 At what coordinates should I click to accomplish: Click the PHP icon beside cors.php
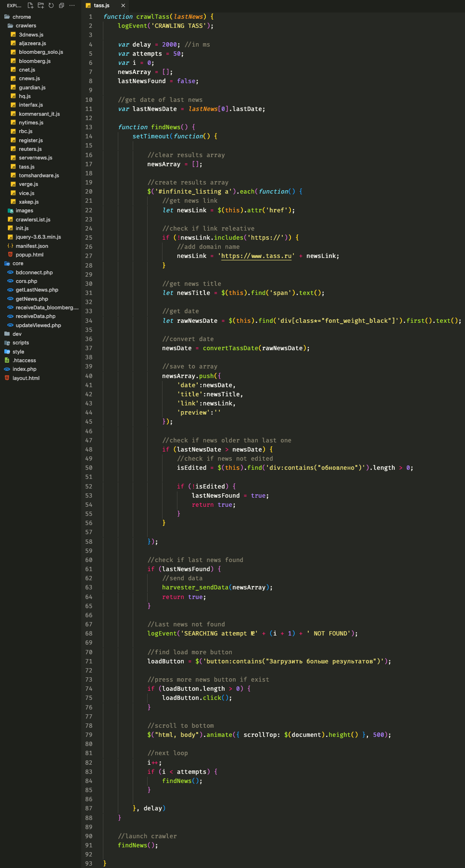(10, 281)
